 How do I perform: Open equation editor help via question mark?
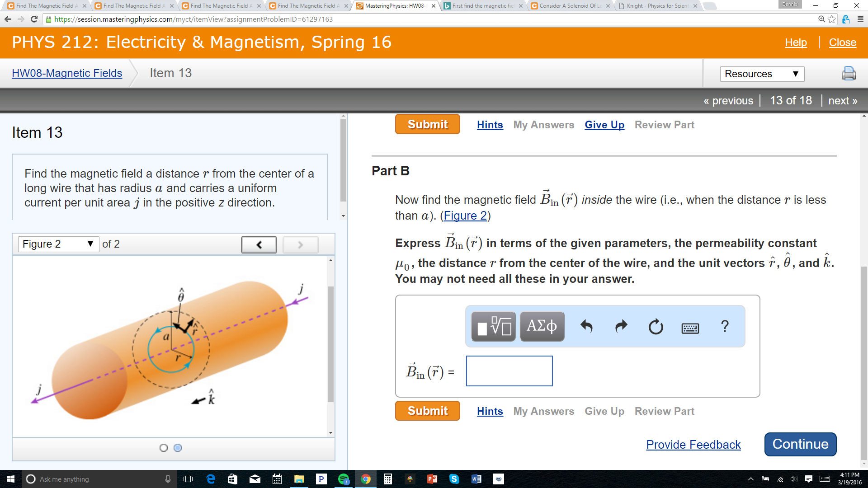pos(725,325)
